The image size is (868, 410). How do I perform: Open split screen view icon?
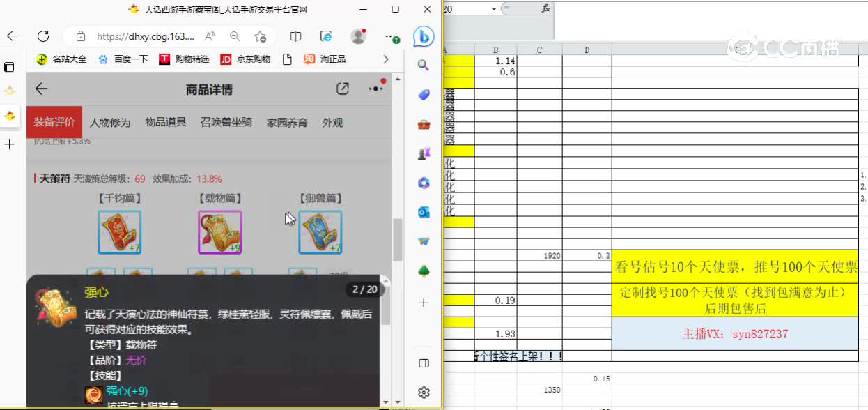(x=295, y=36)
